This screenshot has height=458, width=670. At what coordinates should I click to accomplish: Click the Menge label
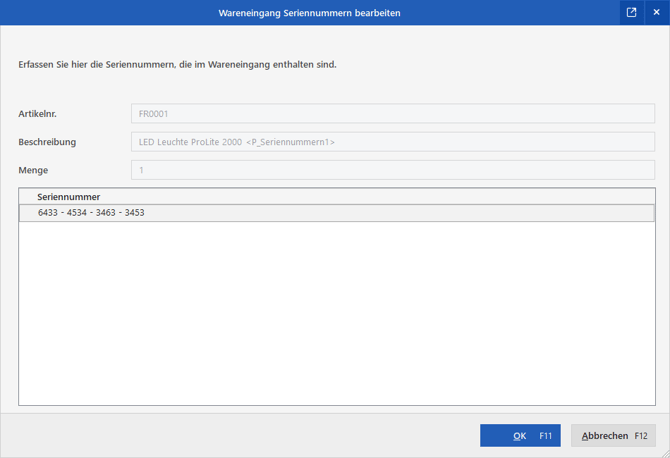click(33, 170)
